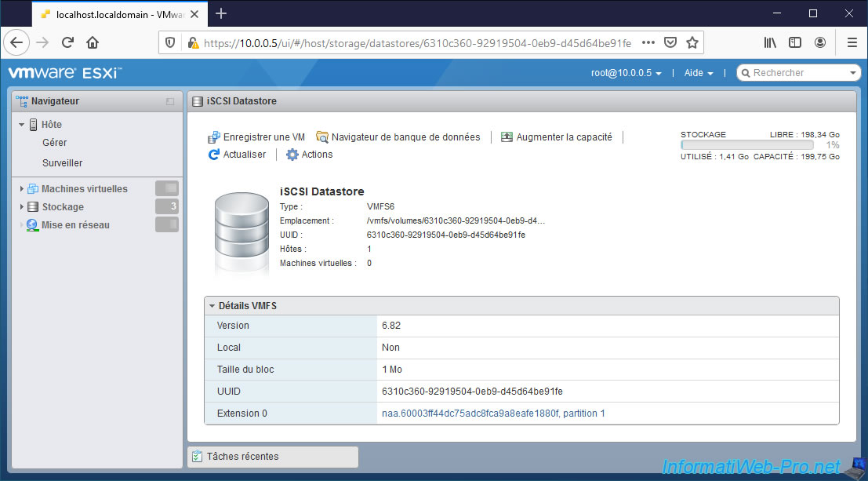This screenshot has height=481, width=868.
Task: Save page to Pocket icon
Action: pyautogui.click(x=670, y=42)
